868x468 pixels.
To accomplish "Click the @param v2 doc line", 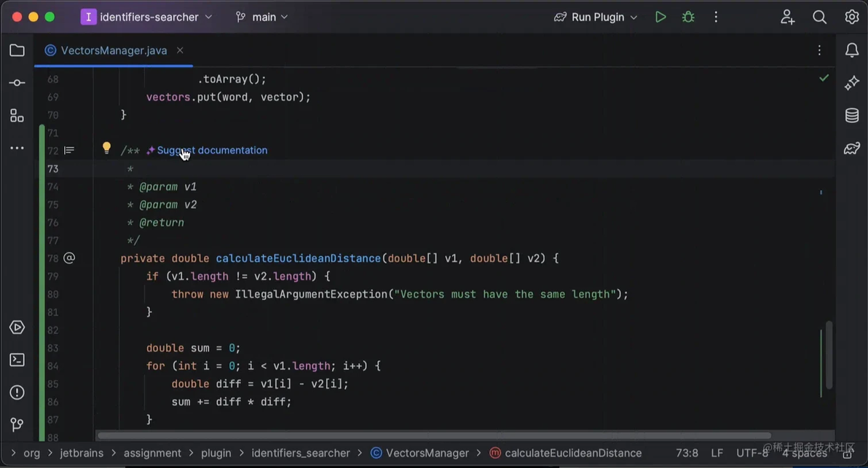I will (x=162, y=205).
